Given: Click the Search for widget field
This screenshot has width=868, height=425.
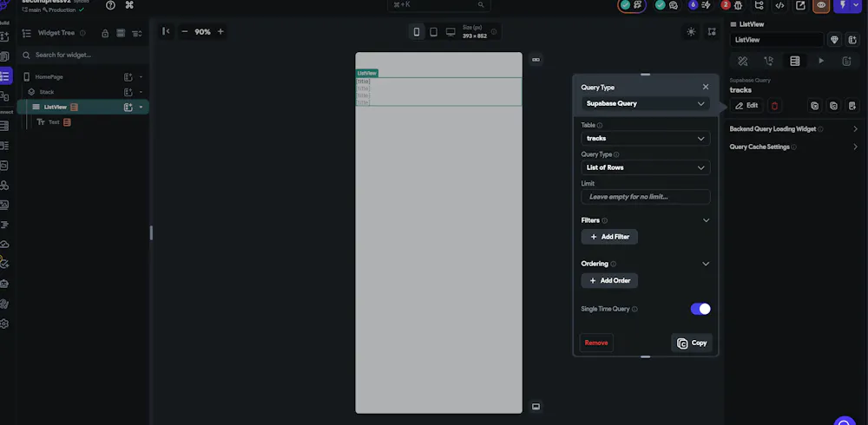Looking at the screenshot, I should (83, 55).
